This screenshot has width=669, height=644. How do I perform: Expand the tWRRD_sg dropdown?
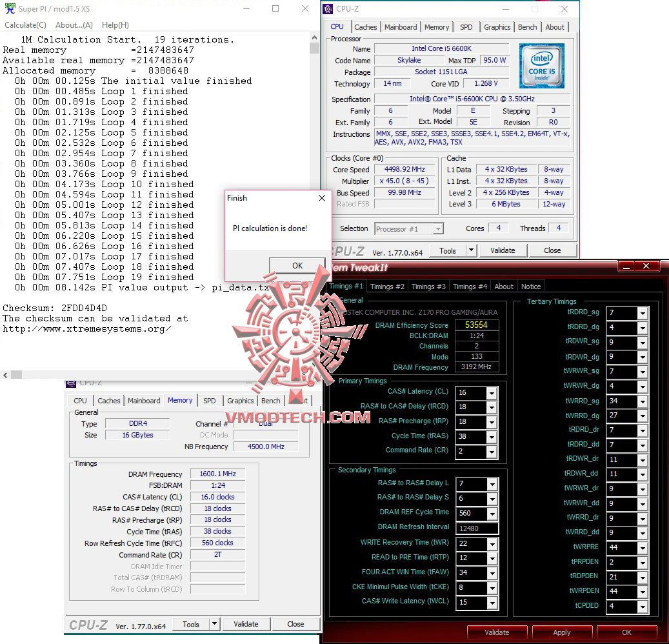click(643, 401)
